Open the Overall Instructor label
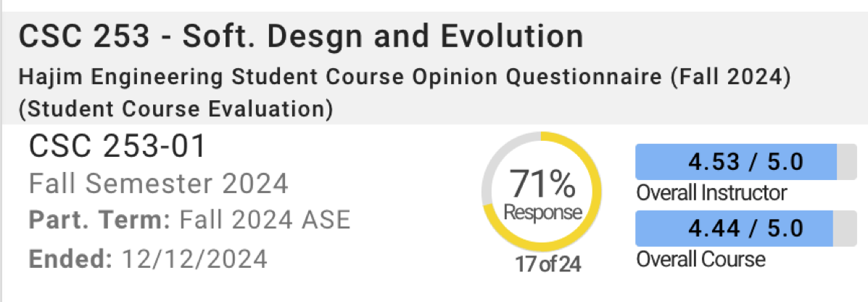This screenshot has height=302, width=868. click(711, 193)
